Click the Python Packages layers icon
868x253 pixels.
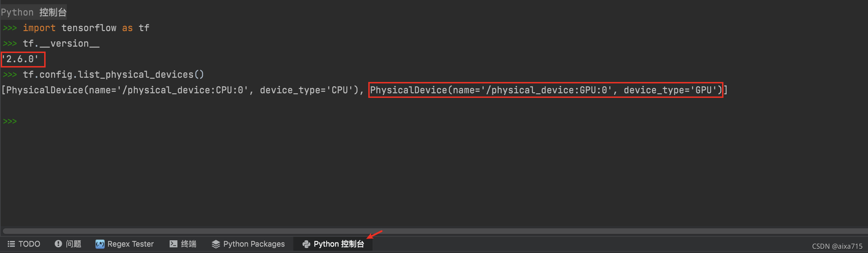coord(216,244)
